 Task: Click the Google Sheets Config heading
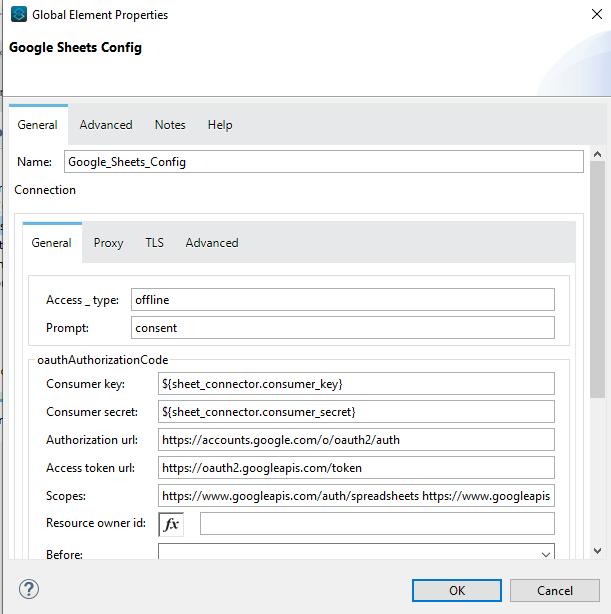coord(75,47)
